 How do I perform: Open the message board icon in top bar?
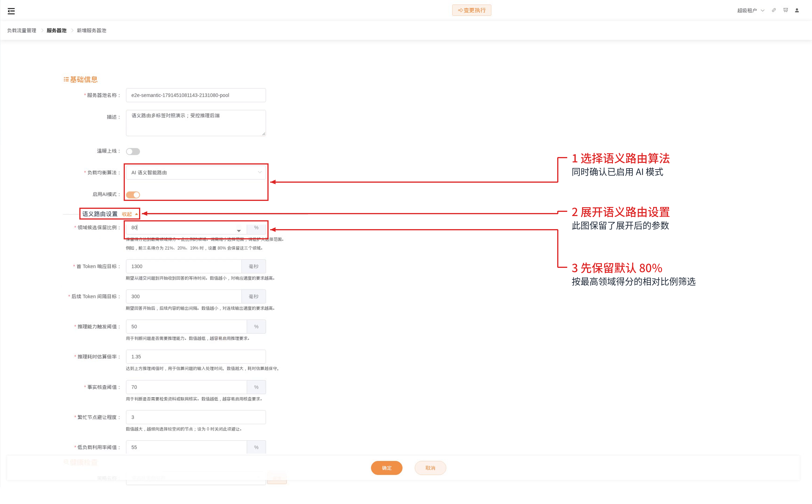785,10
